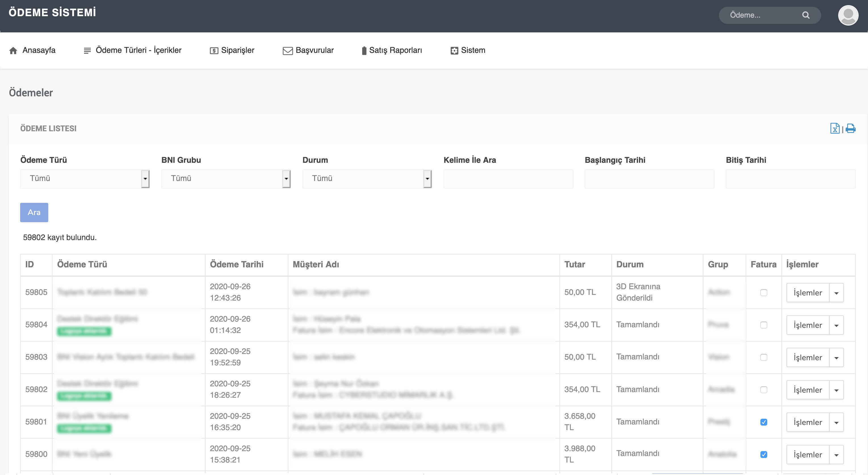
Task: Toggle Fatura checkbox for payment 59805
Action: (764, 293)
